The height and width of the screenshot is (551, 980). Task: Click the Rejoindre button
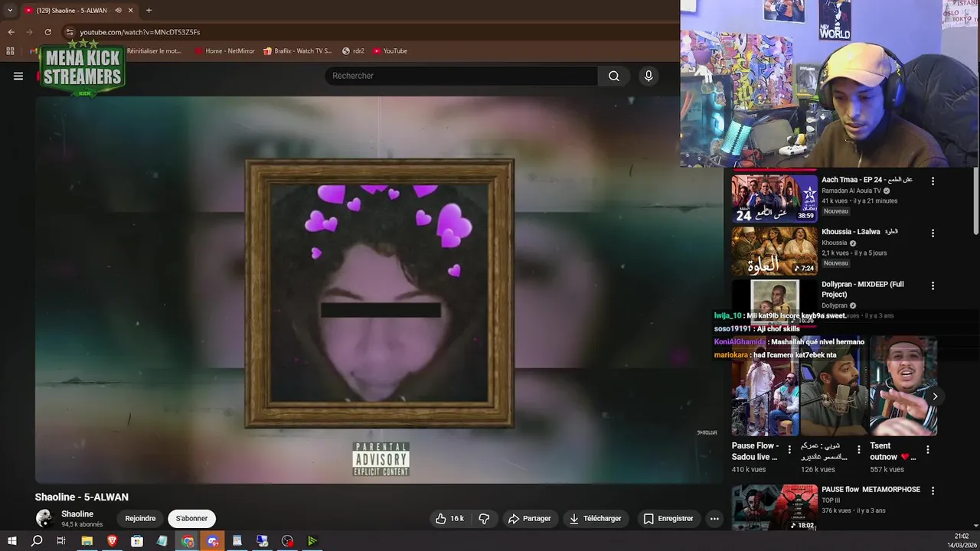(x=140, y=518)
